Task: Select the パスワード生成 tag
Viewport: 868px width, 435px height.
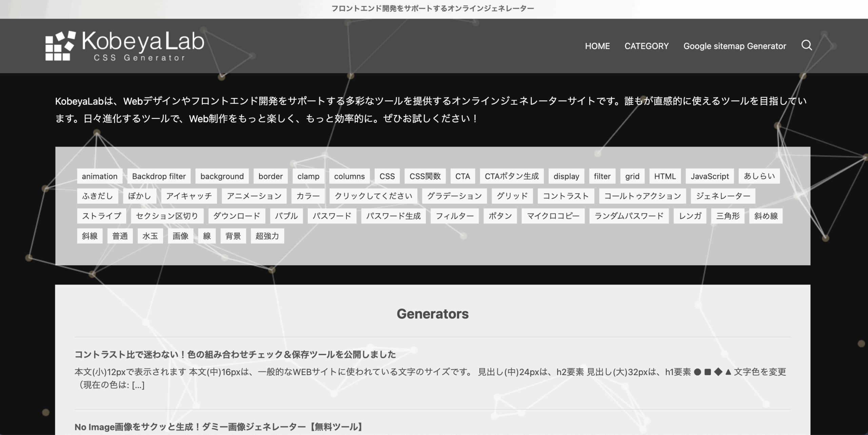Action: click(394, 216)
